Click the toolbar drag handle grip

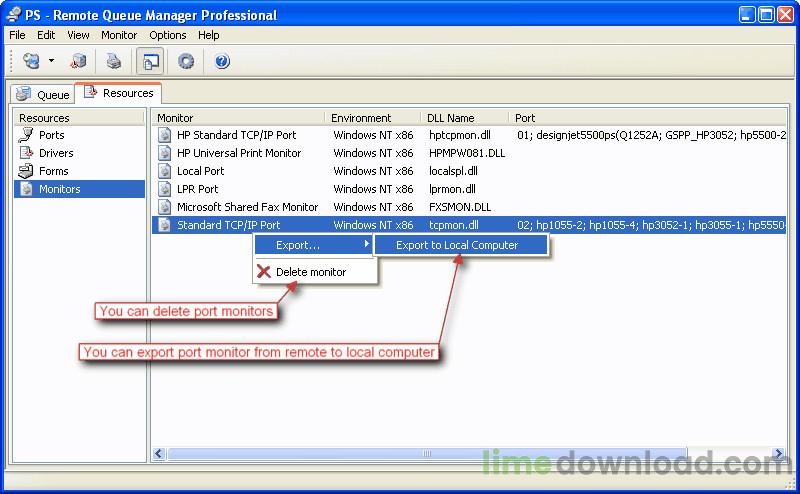(11, 61)
